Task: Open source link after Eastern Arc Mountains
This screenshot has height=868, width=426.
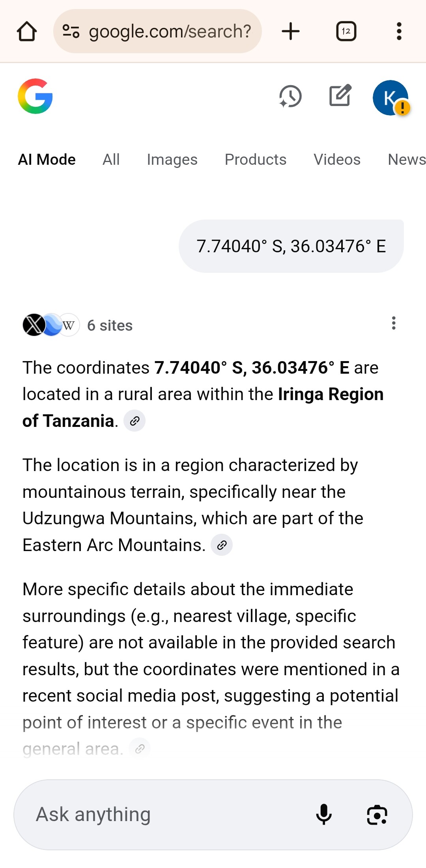Action: [222, 545]
